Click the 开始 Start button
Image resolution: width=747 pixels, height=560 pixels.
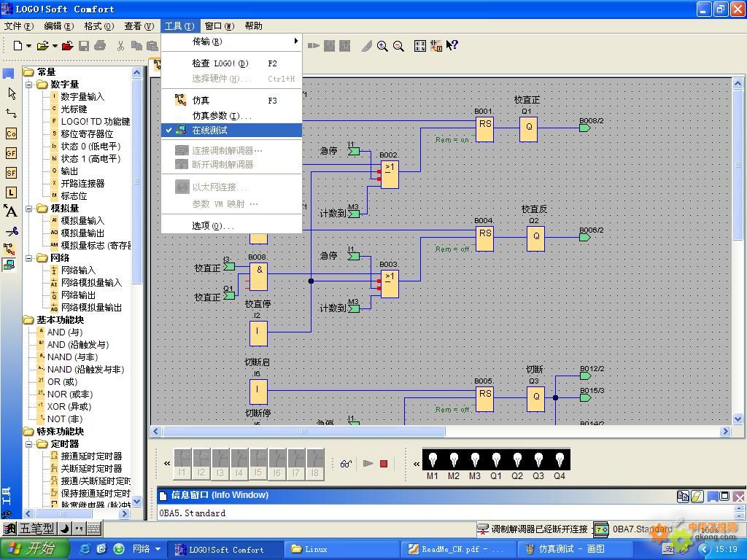pyautogui.click(x=35, y=549)
